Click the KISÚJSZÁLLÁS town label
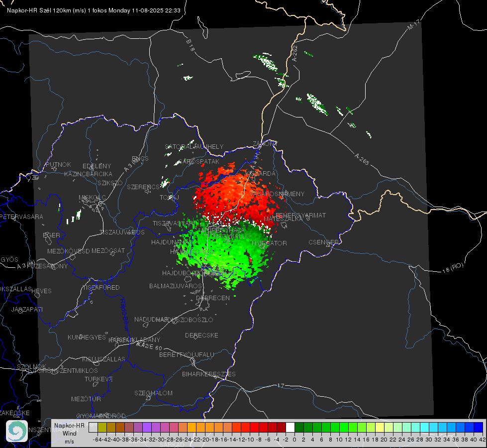Viewport: 487px width, 448px height. [x=103, y=359]
